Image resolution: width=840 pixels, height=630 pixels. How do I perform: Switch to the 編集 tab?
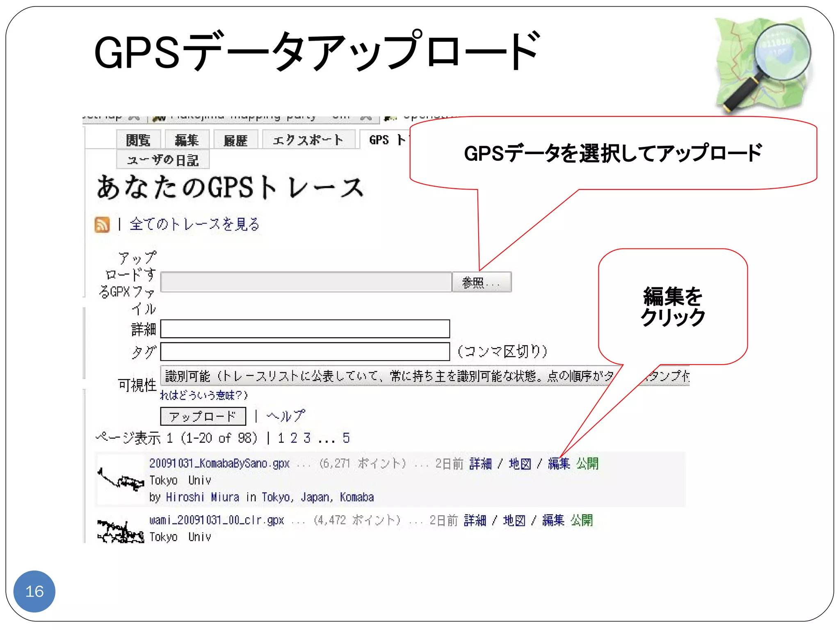187,140
